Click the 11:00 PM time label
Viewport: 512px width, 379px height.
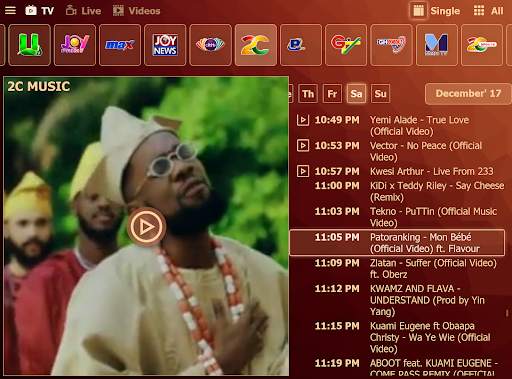337,186
